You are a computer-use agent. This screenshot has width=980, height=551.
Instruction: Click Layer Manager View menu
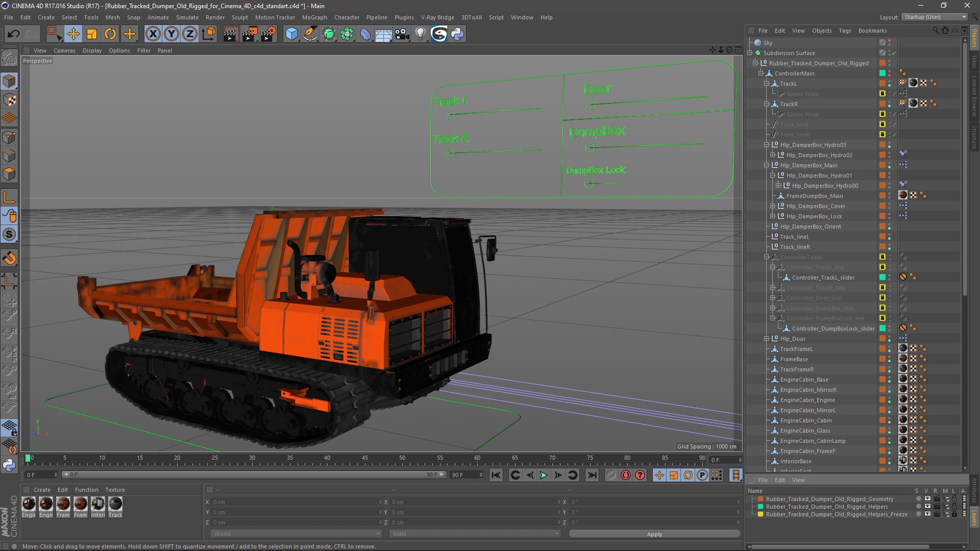(x=798, y=480)
